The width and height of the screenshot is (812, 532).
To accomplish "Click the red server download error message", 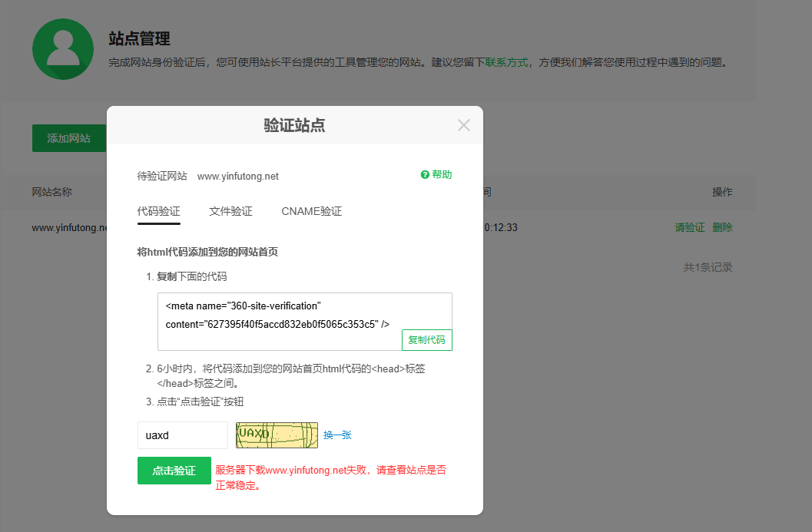I will pyautogui.click(x=330, y=477).
